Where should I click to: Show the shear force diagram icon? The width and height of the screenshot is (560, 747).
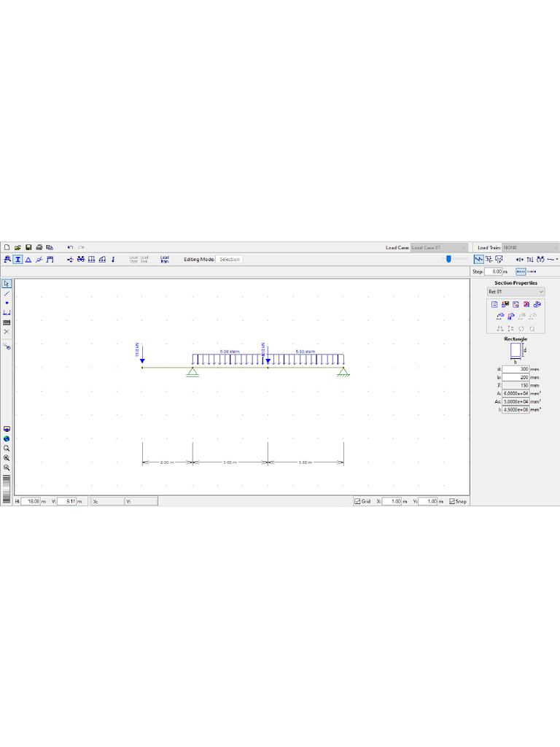click(530, 260)
